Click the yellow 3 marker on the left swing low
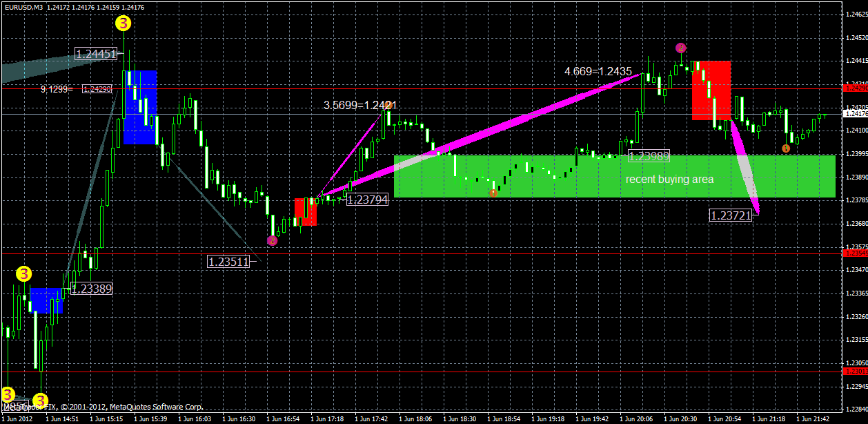Viewport: 868px width, 424px height. [x=25, y=273]
